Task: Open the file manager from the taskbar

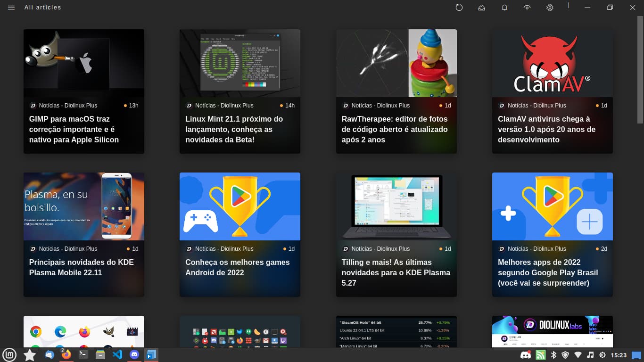Action: [x=100, y=354]
